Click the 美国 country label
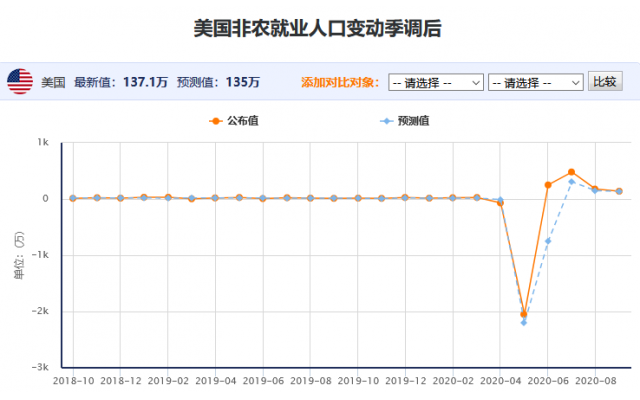This screenshot has width=640, height=400. (x=53, y=82)
